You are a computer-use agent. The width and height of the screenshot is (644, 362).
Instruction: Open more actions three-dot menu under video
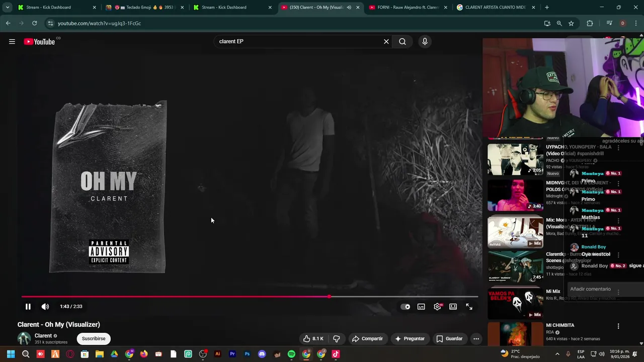click(476, 339)
